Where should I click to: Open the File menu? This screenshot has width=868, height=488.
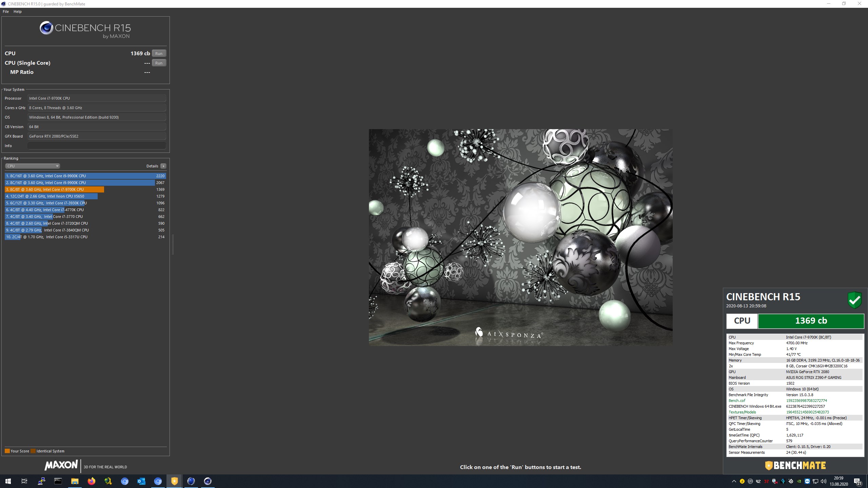pyautogui.click(x=6, y=12)
